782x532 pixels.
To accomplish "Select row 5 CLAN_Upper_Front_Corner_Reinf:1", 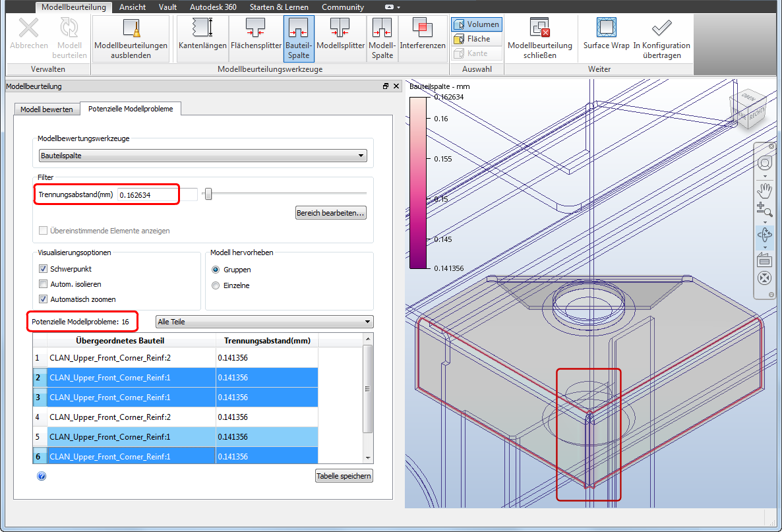I will [175, 437].
